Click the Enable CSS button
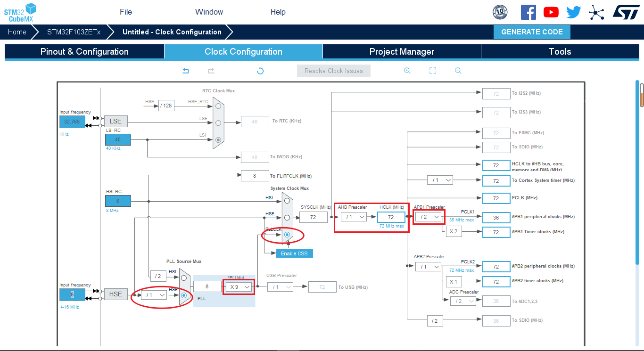Viewport: 644px width, 351px height. pyautogui.click(x=294, y=253)
